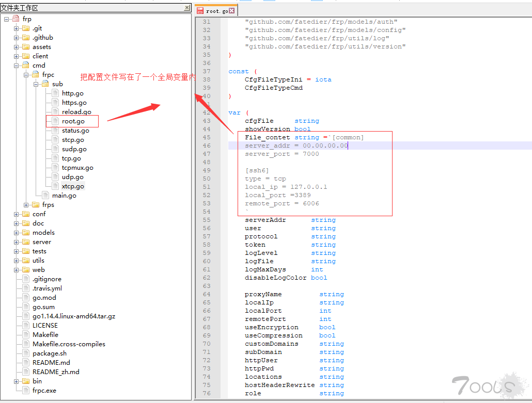Select package.sh in the tree
This screenshot has width=532, height=403.
50,353
